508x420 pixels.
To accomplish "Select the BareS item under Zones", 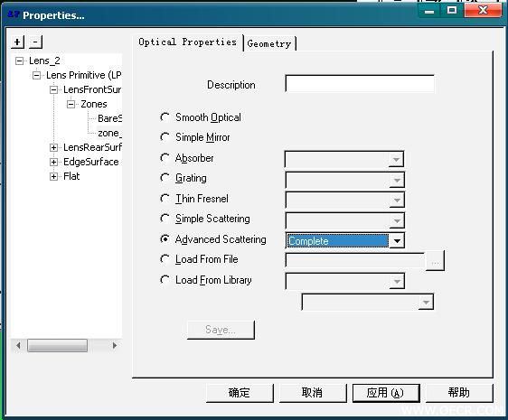I will (110, 118).
